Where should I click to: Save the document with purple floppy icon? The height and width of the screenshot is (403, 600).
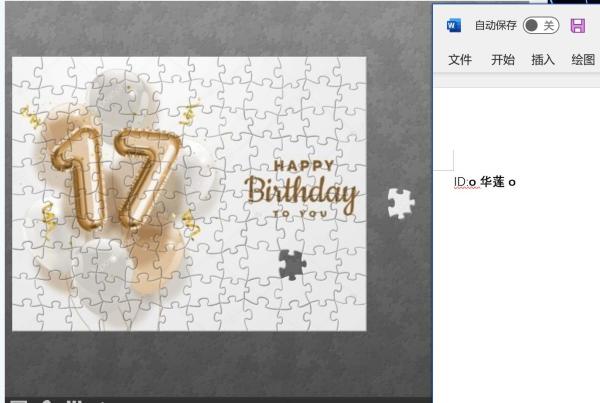point(578,26)
